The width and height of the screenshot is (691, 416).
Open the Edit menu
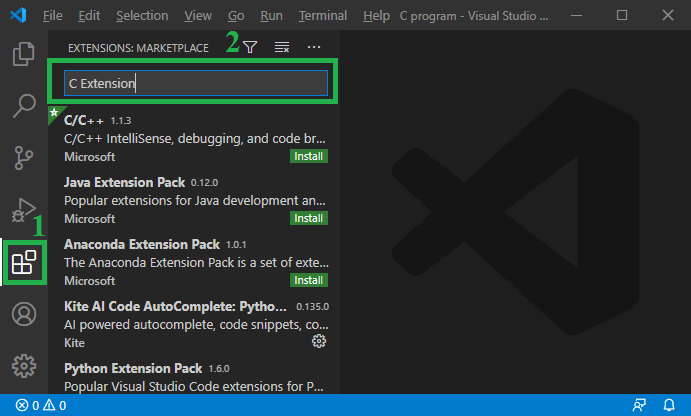tap(89, 16)
